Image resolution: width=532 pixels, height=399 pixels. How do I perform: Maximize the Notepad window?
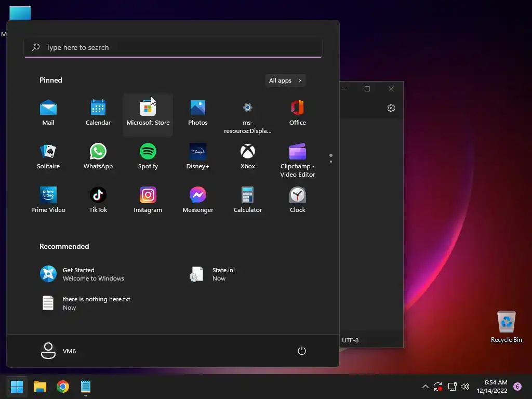point(367,89)
